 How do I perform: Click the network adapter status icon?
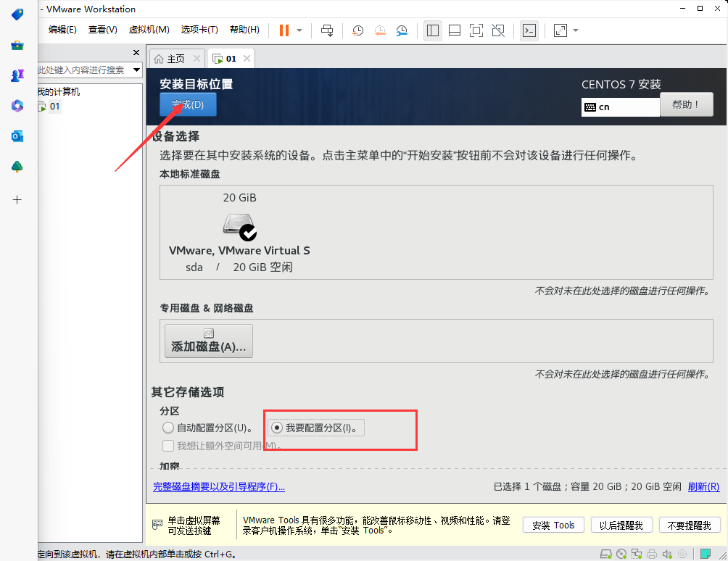point(637,554)
